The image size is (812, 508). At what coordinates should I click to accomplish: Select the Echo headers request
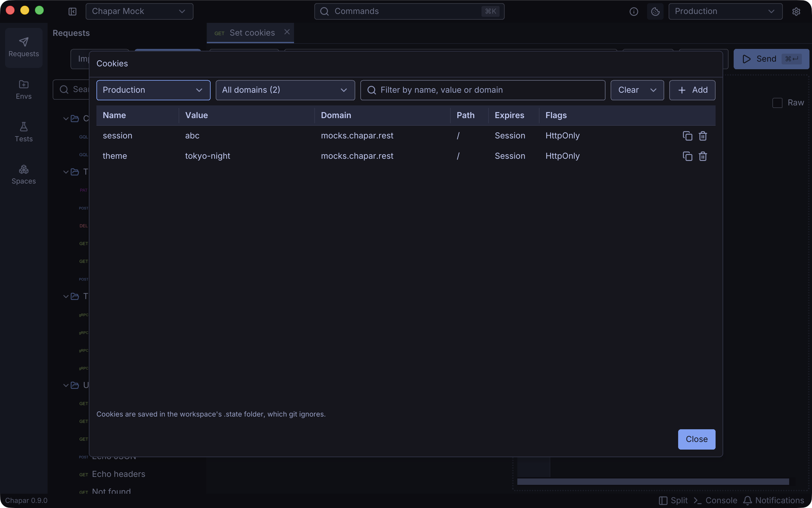pyautogui.click(x=118, y=474)
